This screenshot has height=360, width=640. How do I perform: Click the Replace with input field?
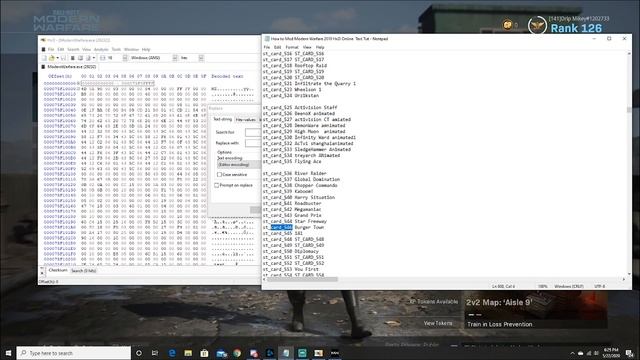pos(253,143)
